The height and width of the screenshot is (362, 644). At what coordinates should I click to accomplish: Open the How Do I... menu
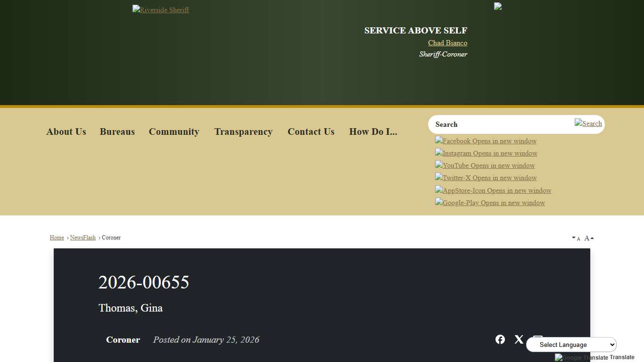click(373, 132)
